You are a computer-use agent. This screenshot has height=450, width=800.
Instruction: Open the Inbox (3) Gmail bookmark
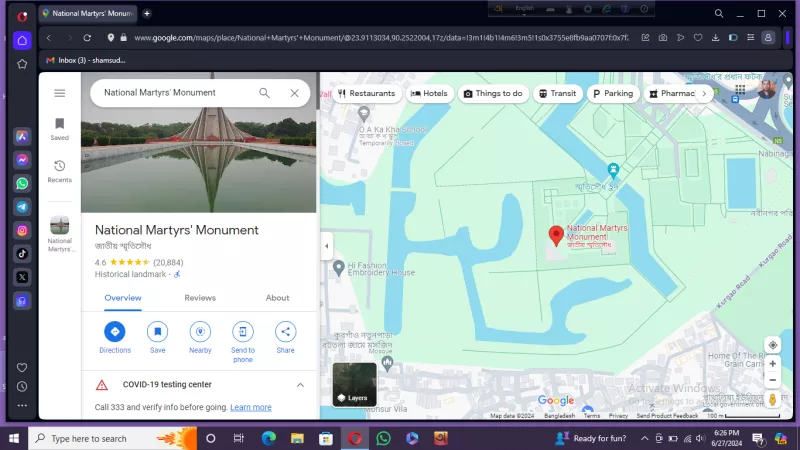click(86, 60)
